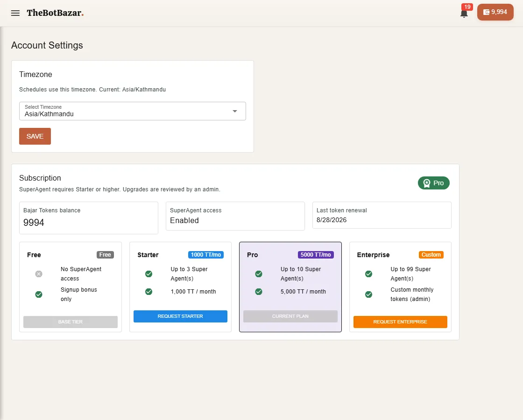
Task: Click the 'Up to 10 Super Agent(s)' text
Action: click(x=301, y=273)
